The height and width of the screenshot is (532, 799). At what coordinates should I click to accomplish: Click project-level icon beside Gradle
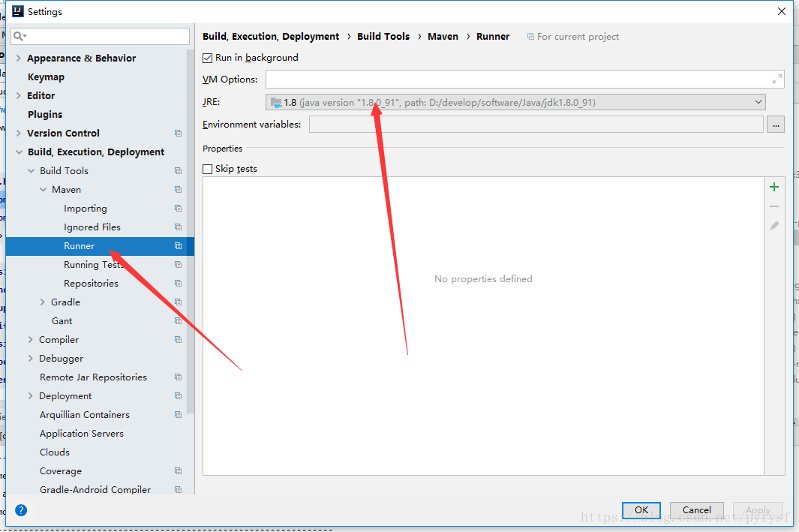coord(178,302)
